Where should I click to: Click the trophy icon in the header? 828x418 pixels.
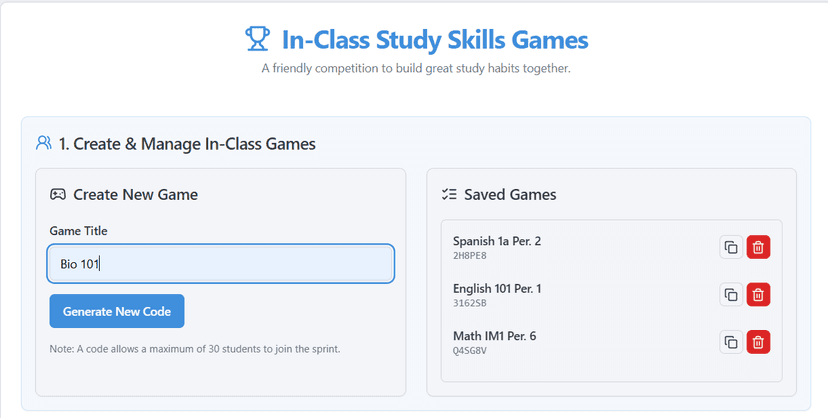(x=257, y=39)
